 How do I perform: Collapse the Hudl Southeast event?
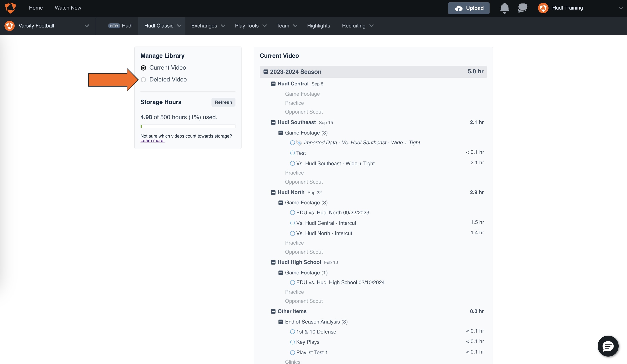click(273, 123)
